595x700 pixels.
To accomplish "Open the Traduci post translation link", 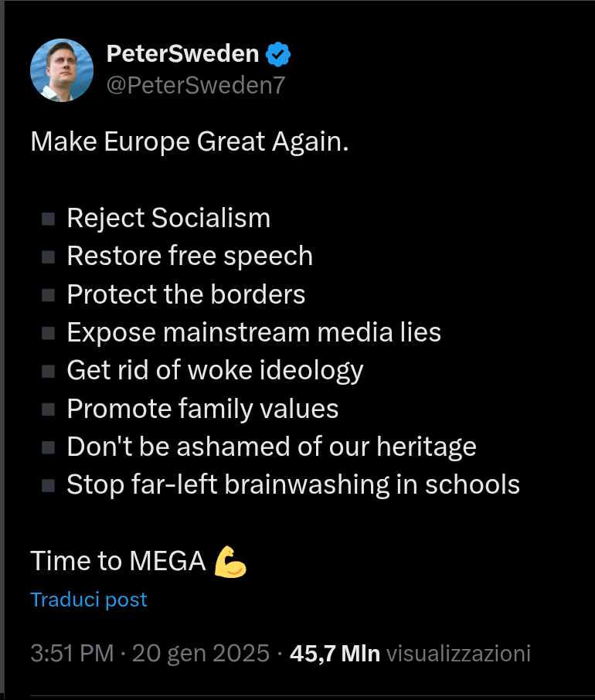I will click(x=89, y=599).
